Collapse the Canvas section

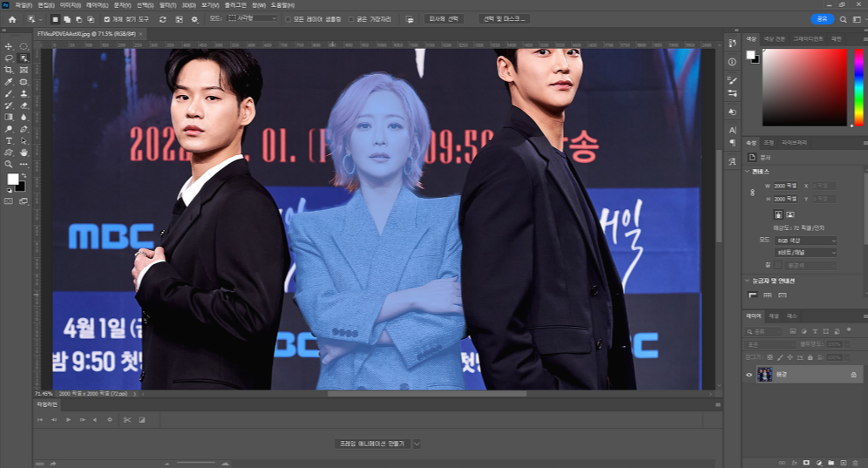point(748,172)
